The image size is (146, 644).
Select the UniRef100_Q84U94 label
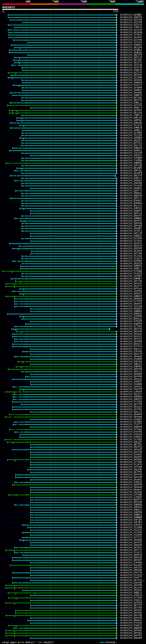[x=131, y=374]
